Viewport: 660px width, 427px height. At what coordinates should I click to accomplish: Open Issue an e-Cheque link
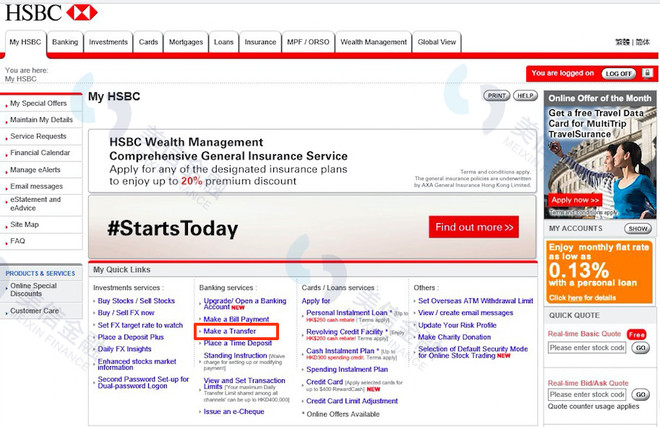(234, 411)
